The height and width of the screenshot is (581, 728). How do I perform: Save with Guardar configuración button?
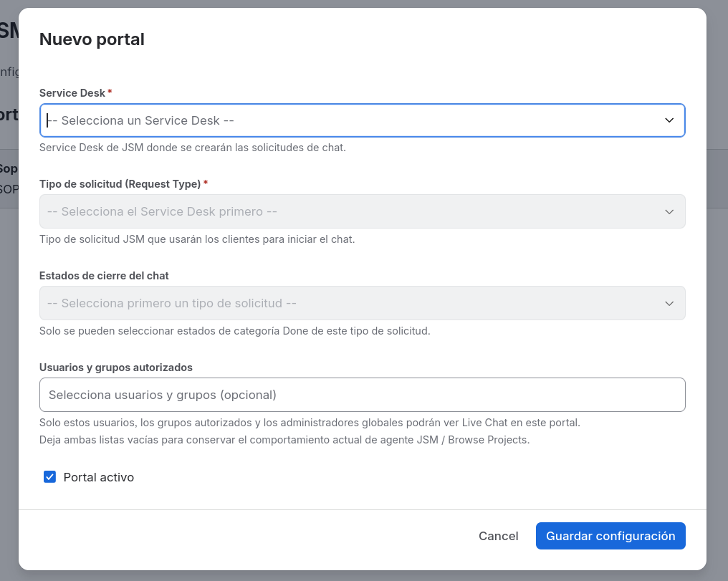[x=610, y=536]
